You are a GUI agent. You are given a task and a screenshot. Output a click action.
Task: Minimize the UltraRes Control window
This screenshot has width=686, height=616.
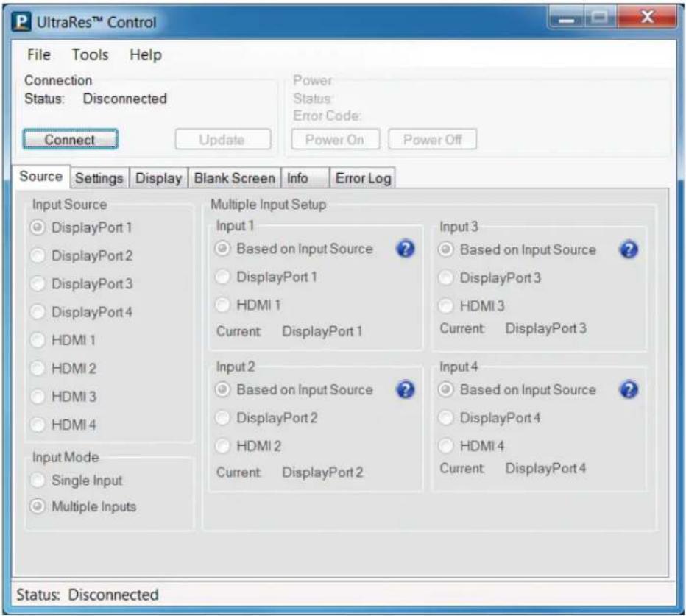567,18
